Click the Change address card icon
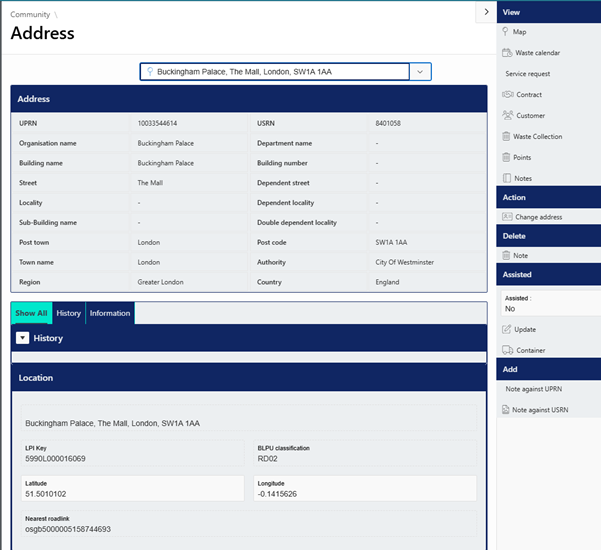Image resolution: width=601 pixels, height=550 pixels. point(507,217)
